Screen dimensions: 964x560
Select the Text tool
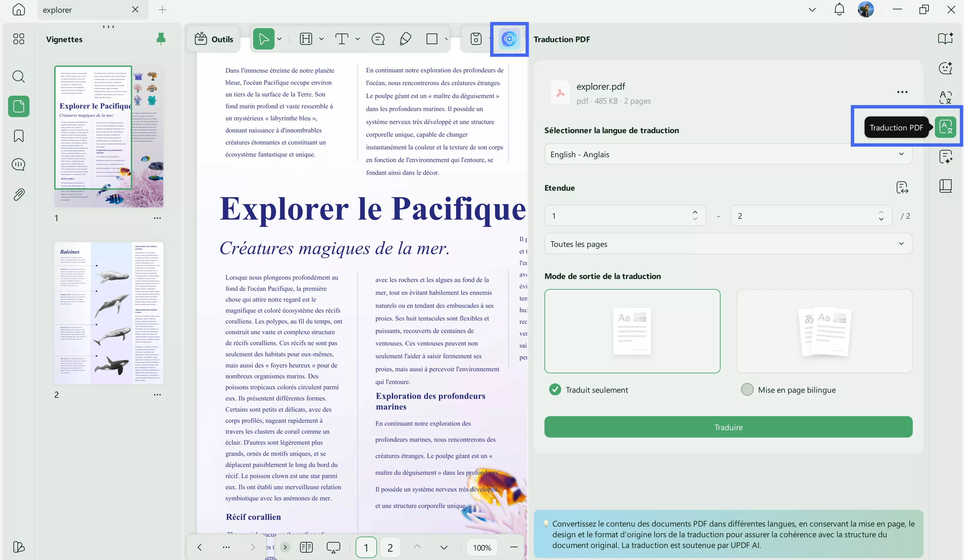tap(342, 38)
